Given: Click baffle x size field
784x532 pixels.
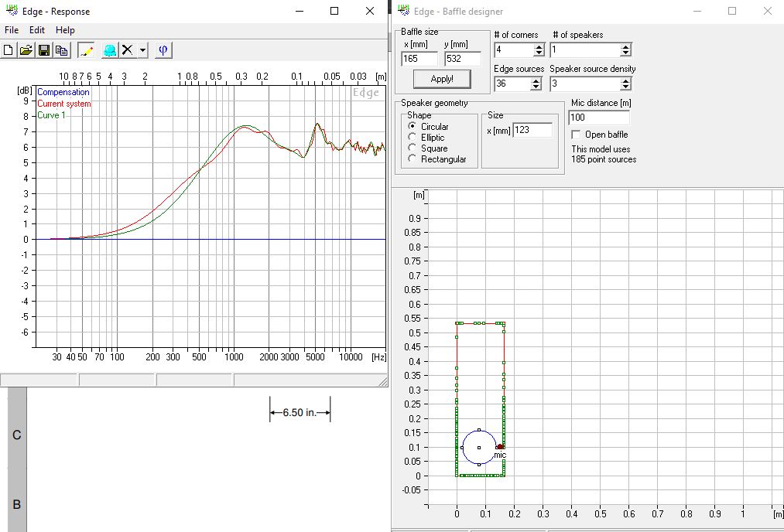Looking at the screenshot, I should [419, 59].
